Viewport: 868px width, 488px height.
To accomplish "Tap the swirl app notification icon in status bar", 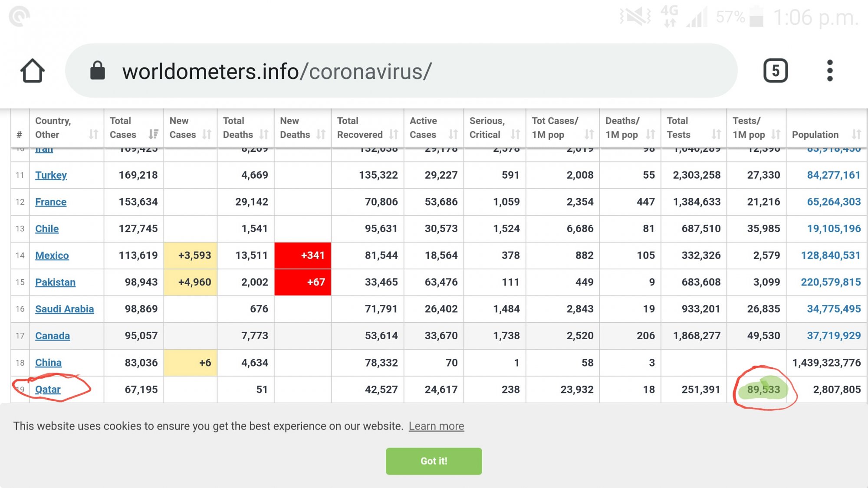I will coord(20,16).
